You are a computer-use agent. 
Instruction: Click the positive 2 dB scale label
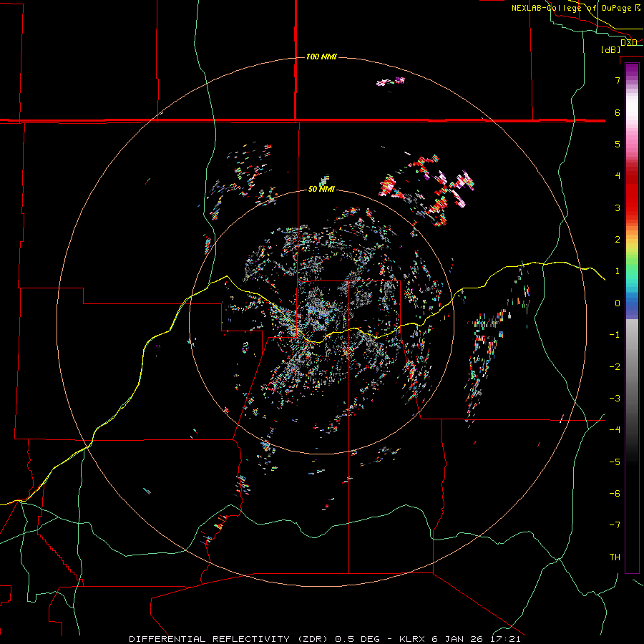click(x=618, y=240)
